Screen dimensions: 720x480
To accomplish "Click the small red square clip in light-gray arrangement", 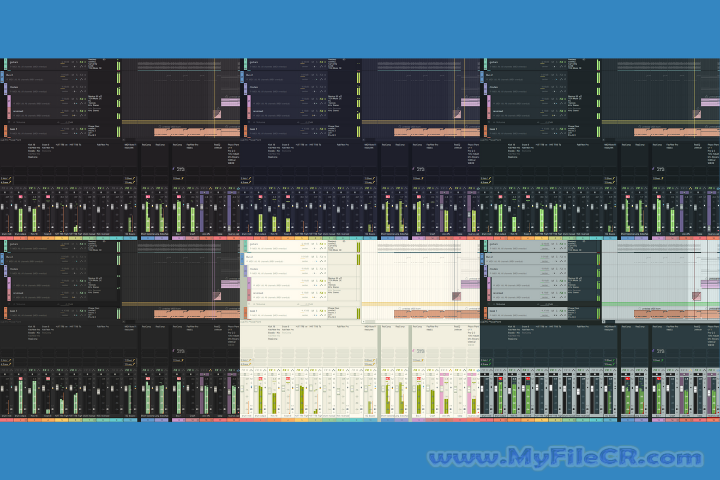I will coord(696,294).
